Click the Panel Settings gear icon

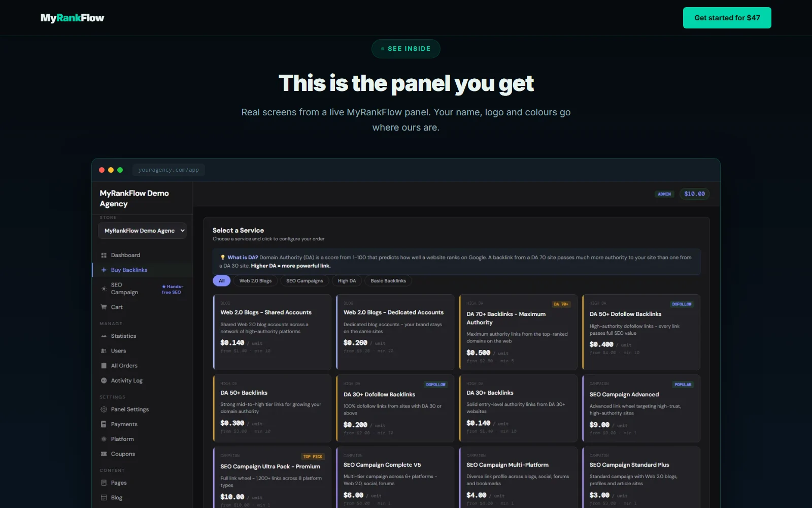pyautogui.click(x=104, y=409)
